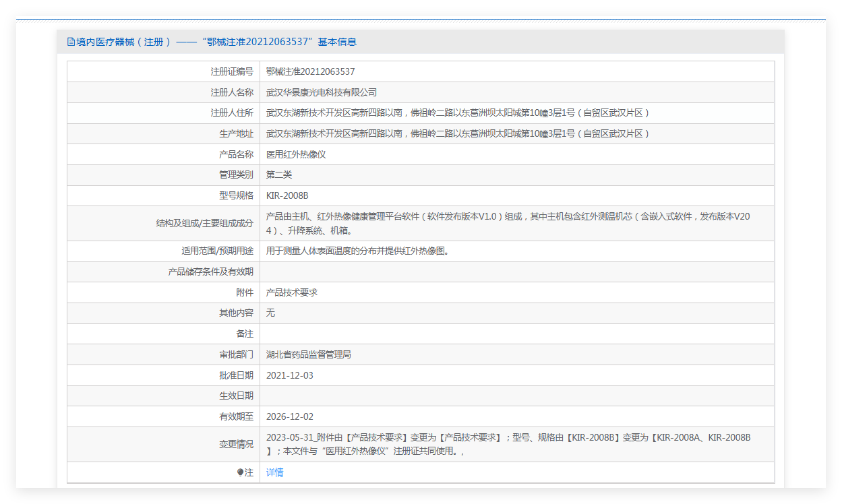Click the model specification KIR-2008B value

287,196
